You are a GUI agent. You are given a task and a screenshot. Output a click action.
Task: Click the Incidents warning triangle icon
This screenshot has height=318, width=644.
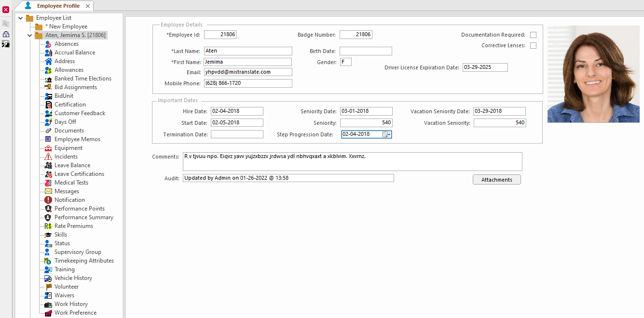[x=48, y=157]
